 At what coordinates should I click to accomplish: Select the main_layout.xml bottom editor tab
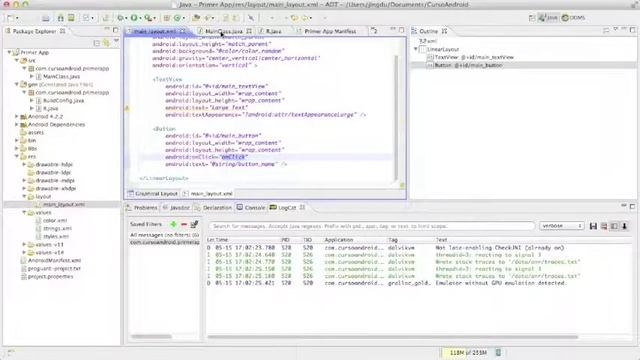[x=208, y=193]
